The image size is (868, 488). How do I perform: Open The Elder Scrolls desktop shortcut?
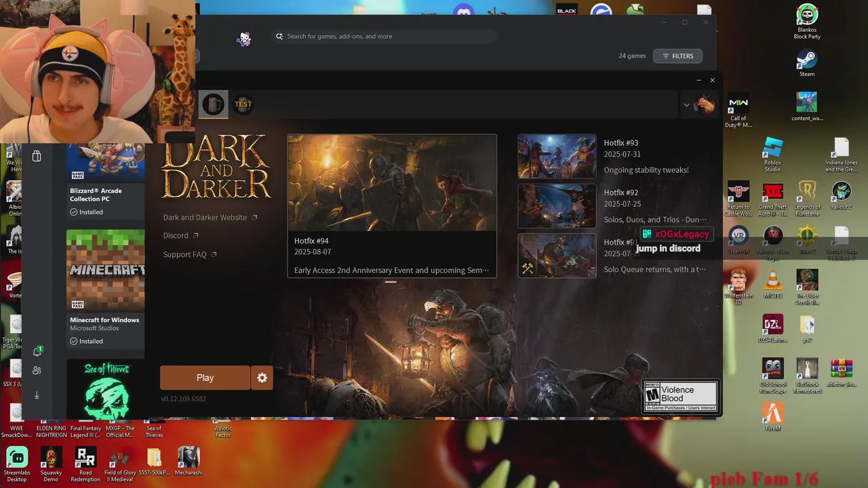click(807, 287)
